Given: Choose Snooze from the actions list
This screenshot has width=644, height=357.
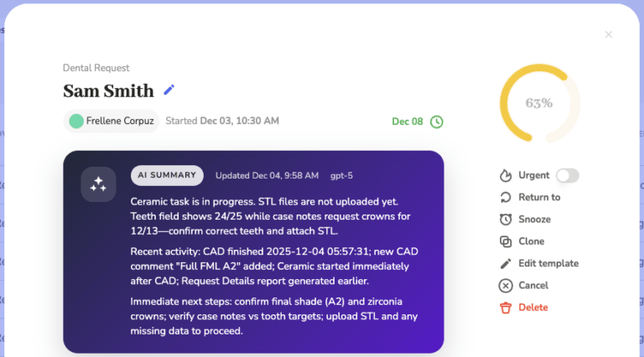Looking at the screenshot, I should pyautogui.click(x=535, y=220).
